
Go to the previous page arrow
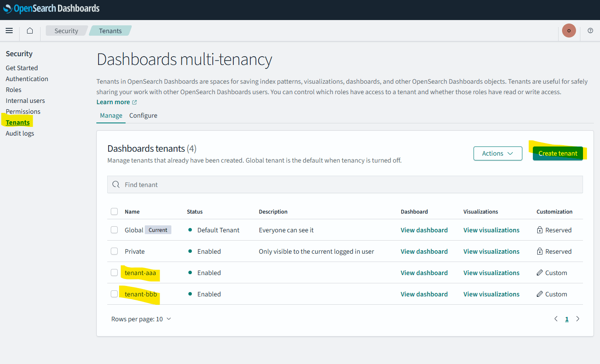tap(556, 319)
